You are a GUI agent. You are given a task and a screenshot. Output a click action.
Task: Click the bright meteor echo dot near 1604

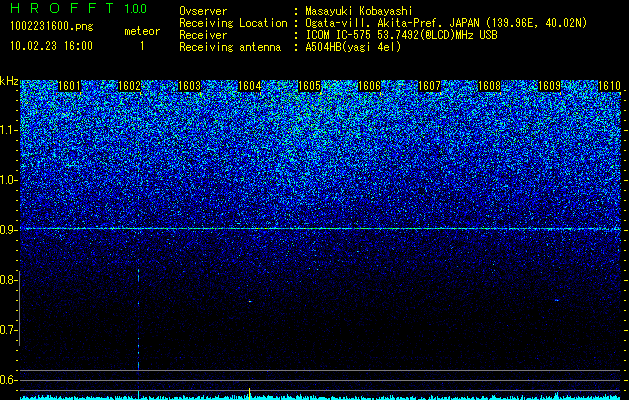click(x=250, y=301)
